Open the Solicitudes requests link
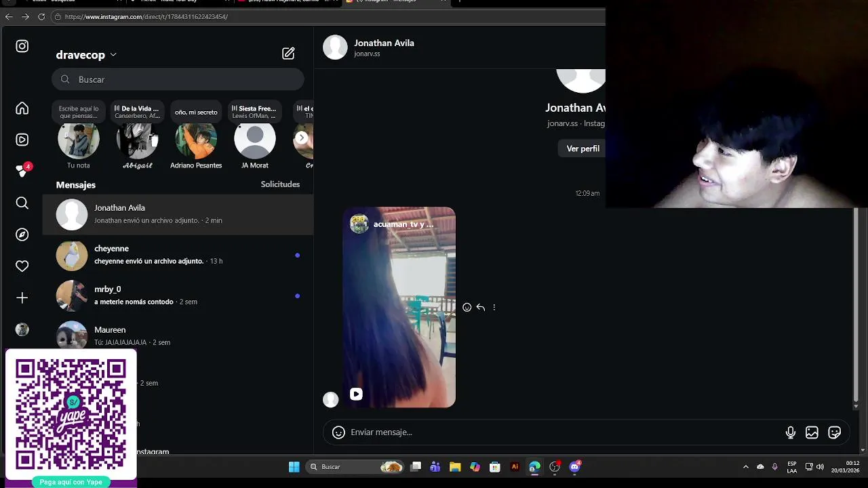The image size is (868, 488). click(280, 184)
